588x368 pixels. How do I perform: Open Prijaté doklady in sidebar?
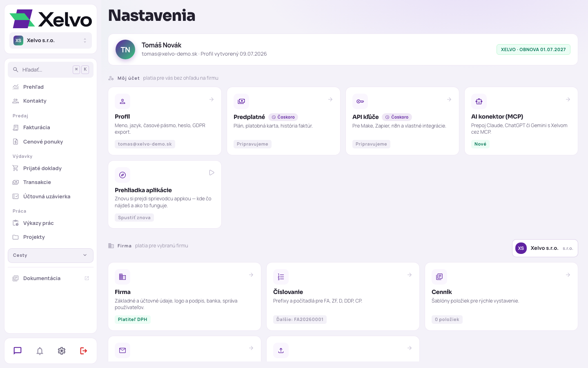51,168
